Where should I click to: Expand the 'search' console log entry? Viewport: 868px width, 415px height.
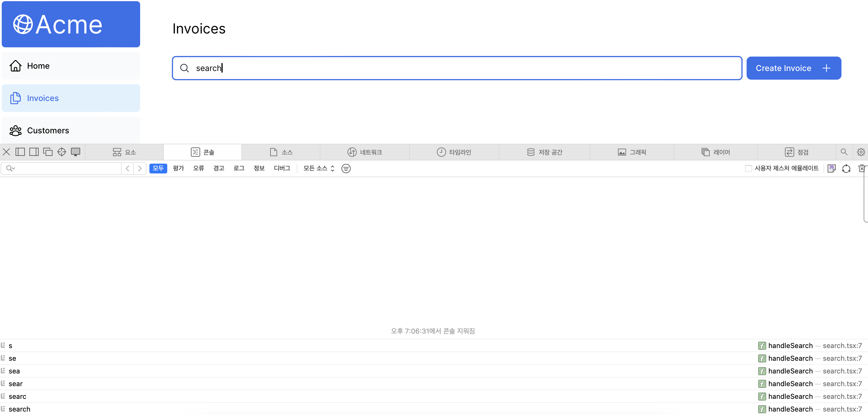point(19,409)
